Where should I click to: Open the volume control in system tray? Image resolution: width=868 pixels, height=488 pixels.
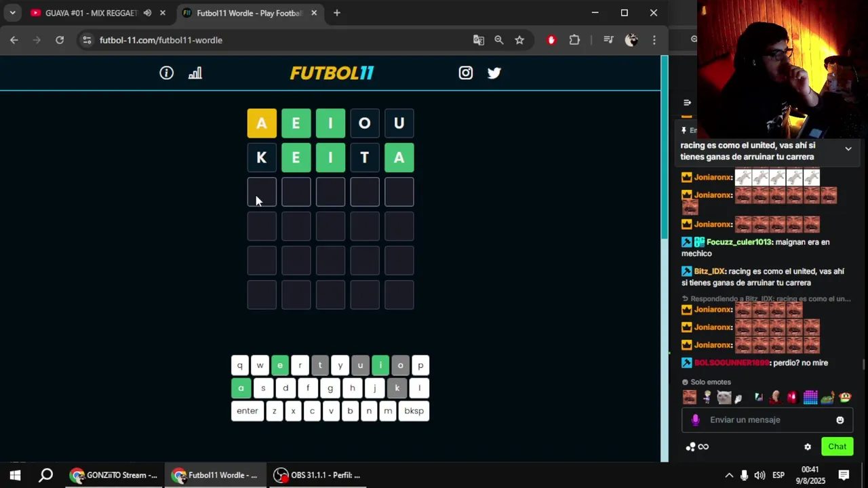click(x=759, y=475)
